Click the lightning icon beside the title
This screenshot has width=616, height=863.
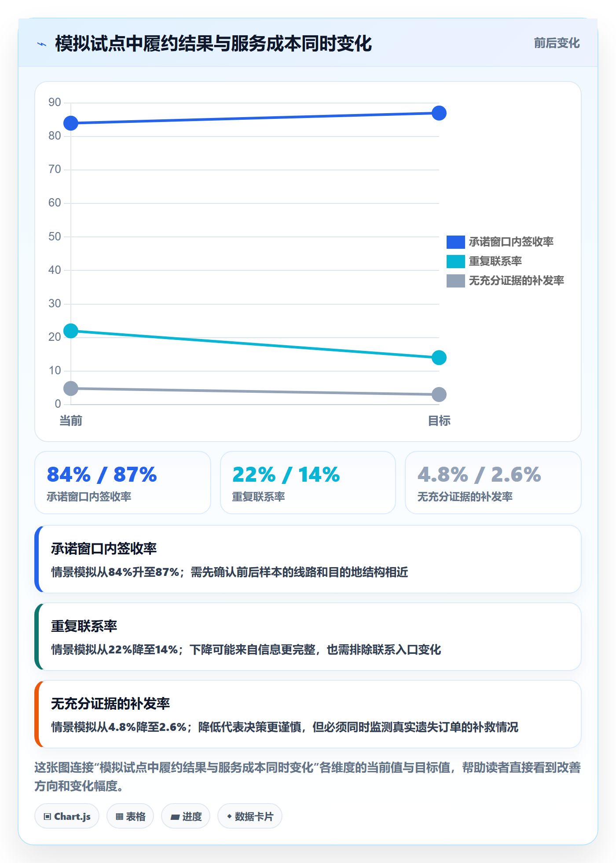click(x=42, y=44)
